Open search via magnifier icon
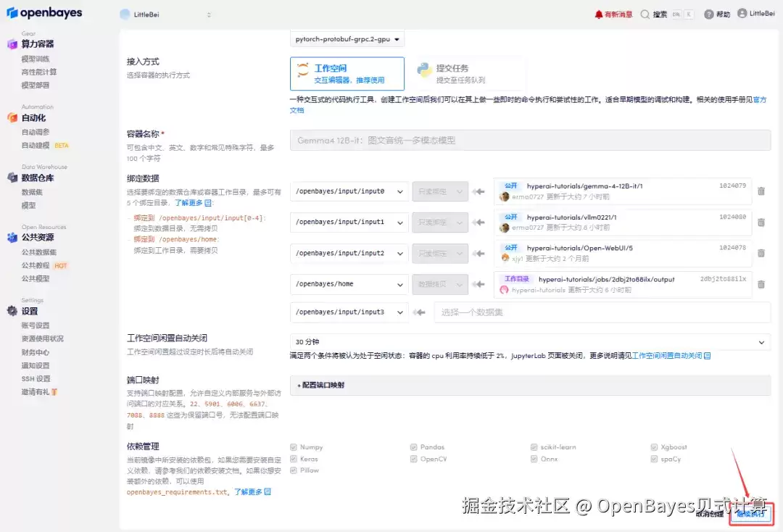Screen dimensions: 783x532 [x=645, y=14]
